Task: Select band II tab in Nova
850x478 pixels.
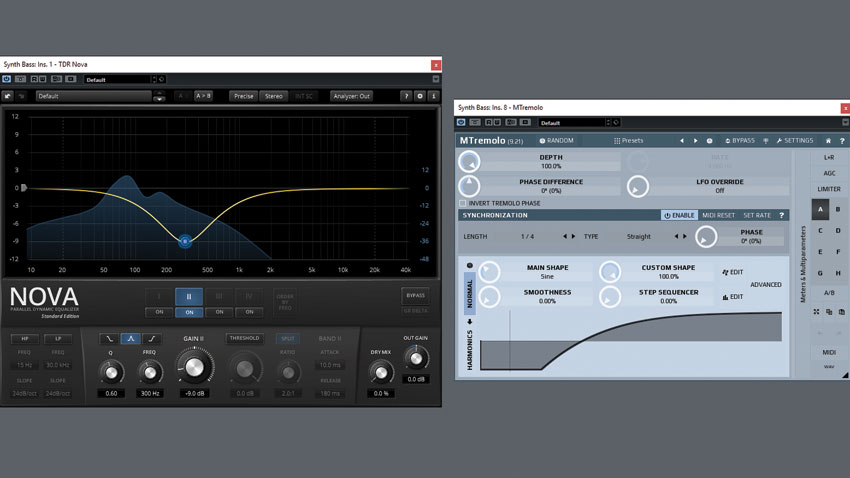Action: click(x=189, y=296)
